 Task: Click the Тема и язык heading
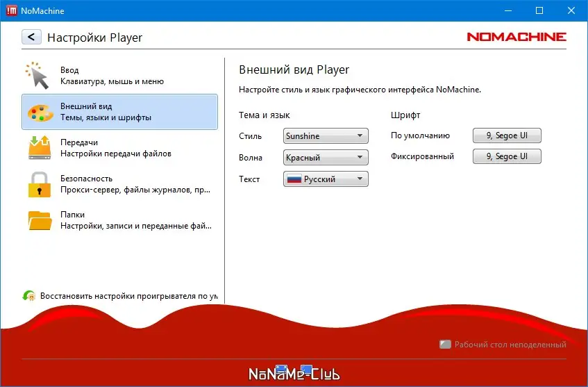pos(264,115)
